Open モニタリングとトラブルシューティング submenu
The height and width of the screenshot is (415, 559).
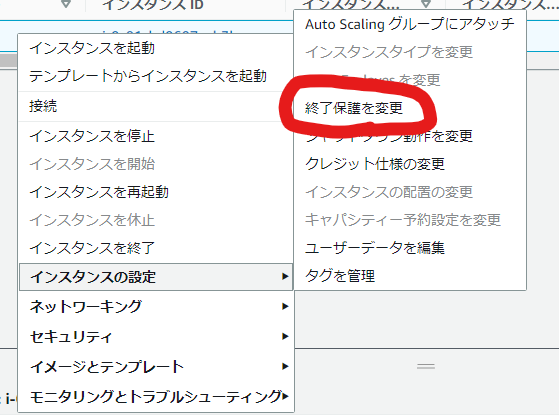[156, 396]
